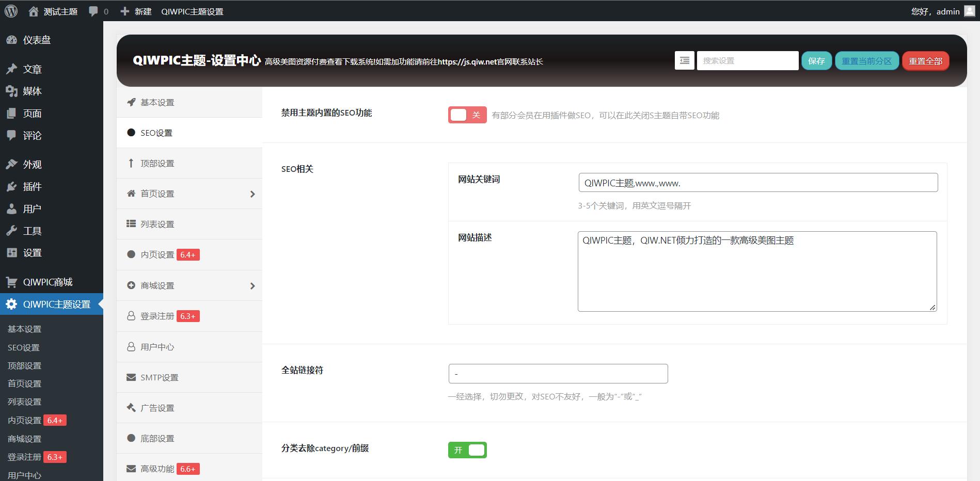Click the 重置当前分区 button

pos(867,61)
